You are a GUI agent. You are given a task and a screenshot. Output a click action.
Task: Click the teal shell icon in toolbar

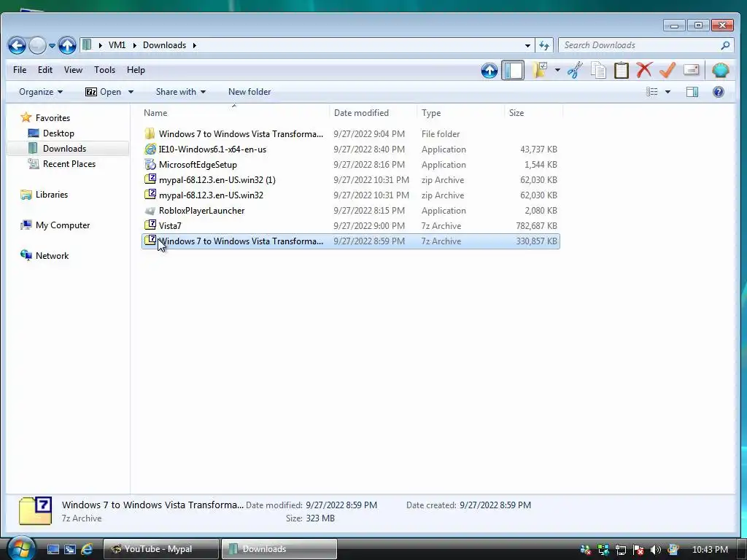click(720, 71)
